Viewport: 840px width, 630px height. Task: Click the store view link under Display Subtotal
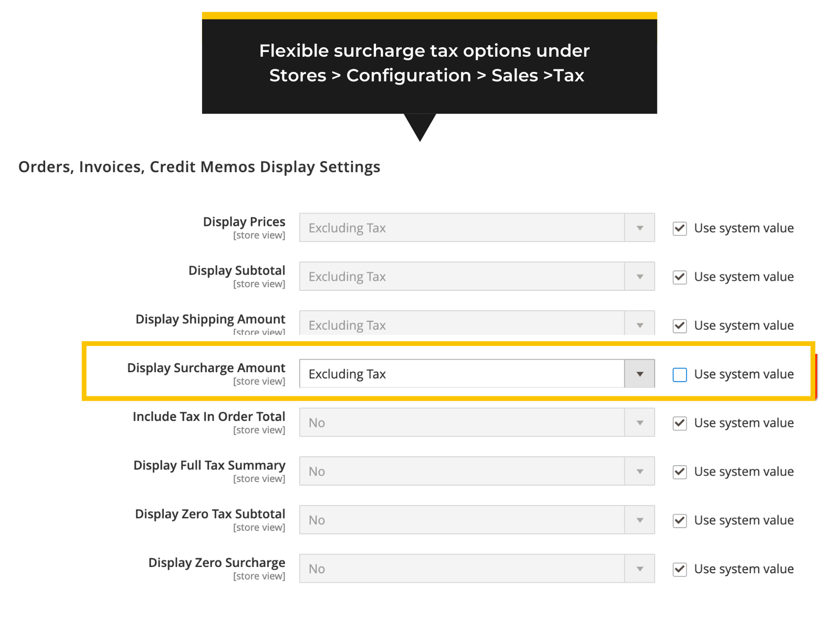point(260,284)
